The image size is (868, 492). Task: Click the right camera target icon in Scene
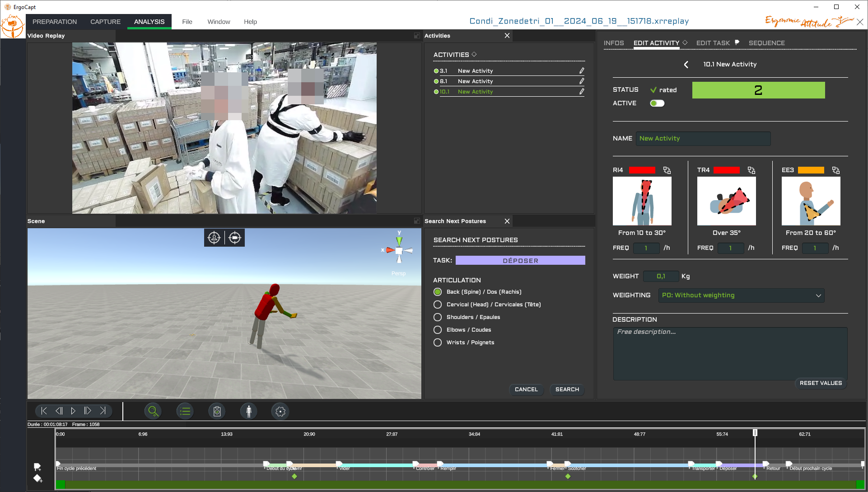[x=235, y=238]
